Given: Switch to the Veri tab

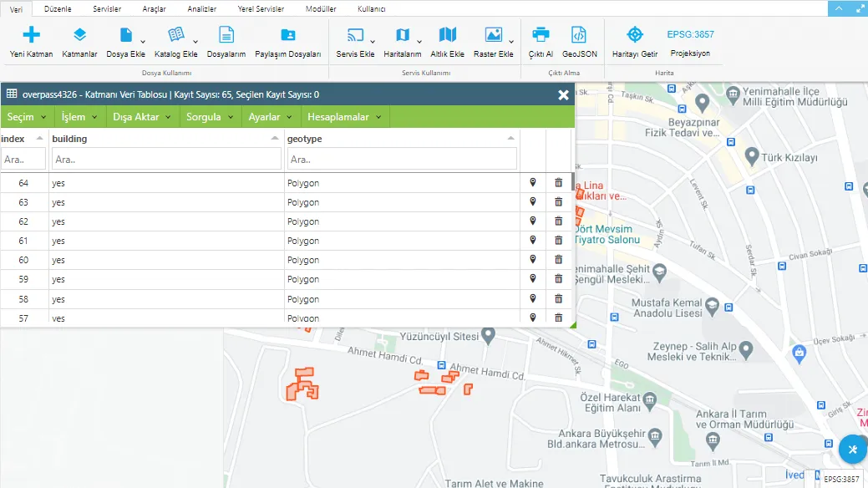Looking at the screenshot, I should coord(16,9).
